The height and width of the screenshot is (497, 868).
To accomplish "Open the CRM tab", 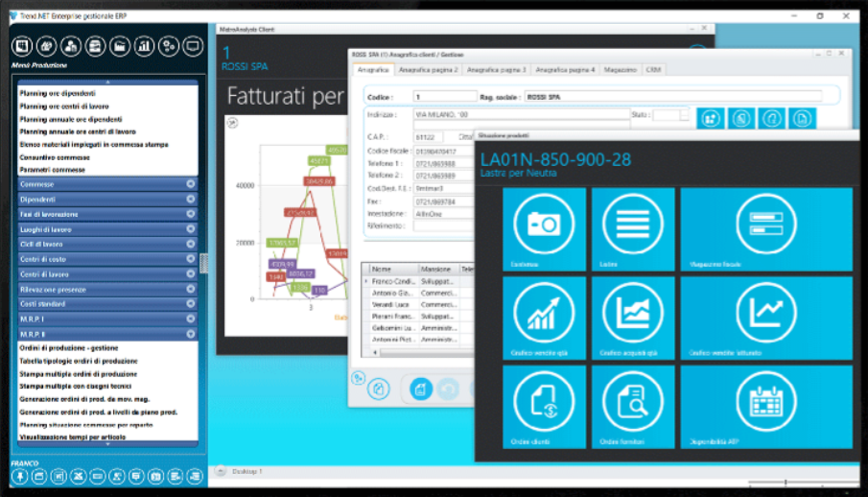I will click(653, 70).
